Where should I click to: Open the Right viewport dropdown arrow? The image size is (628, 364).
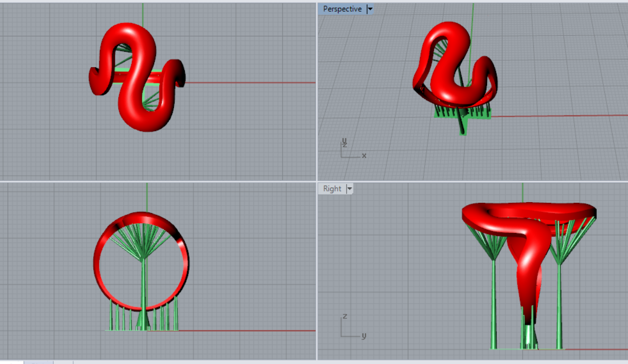tap(349, 189)
